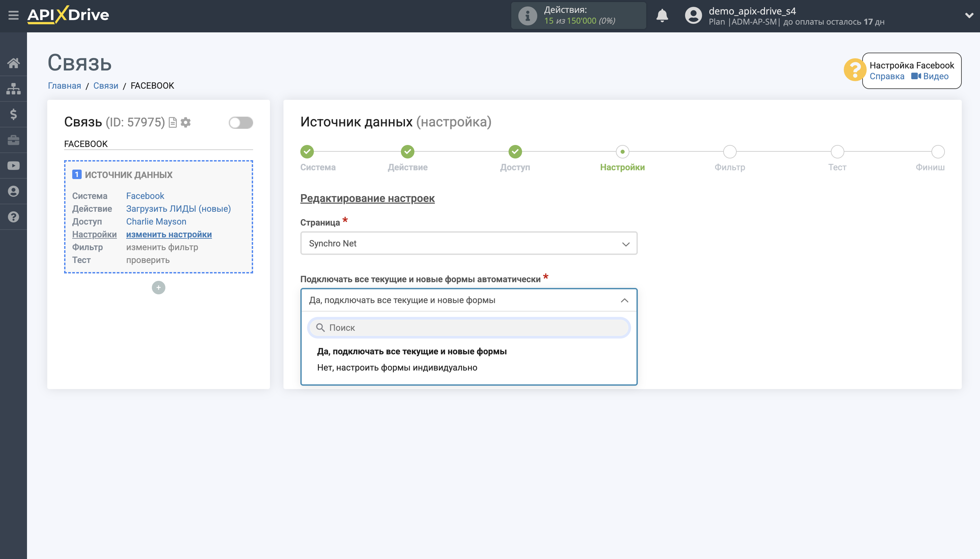Select 'Нет, настроить формы индивидуально' option

click(x=397, y=368)
